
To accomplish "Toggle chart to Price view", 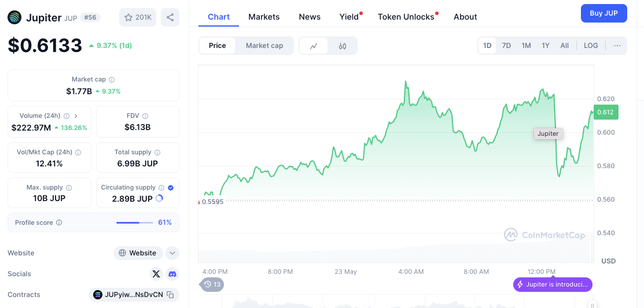I will click(x=218, y=46).
